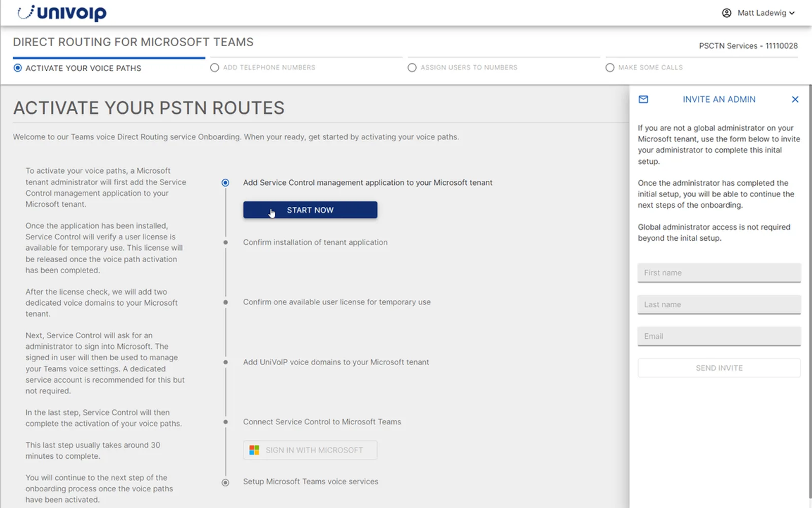This screenshot has height=508, width=812.
Task: Click the Confirm installation of tenant application step
Action: click(315, 242)
